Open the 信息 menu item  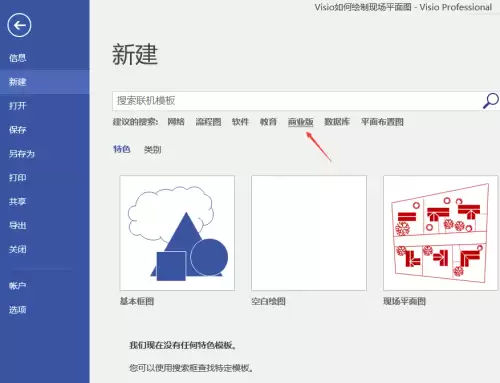(18, 58)
